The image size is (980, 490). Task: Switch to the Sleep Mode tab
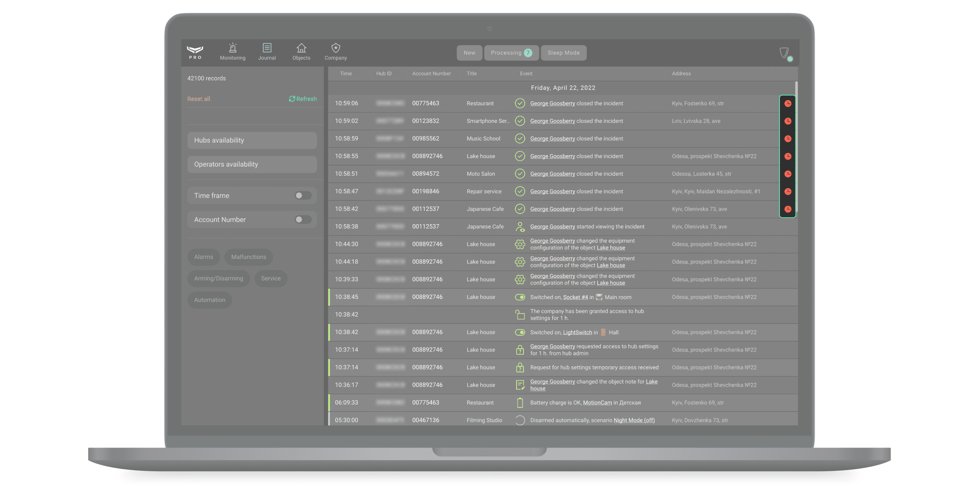[x=563, y=53]
